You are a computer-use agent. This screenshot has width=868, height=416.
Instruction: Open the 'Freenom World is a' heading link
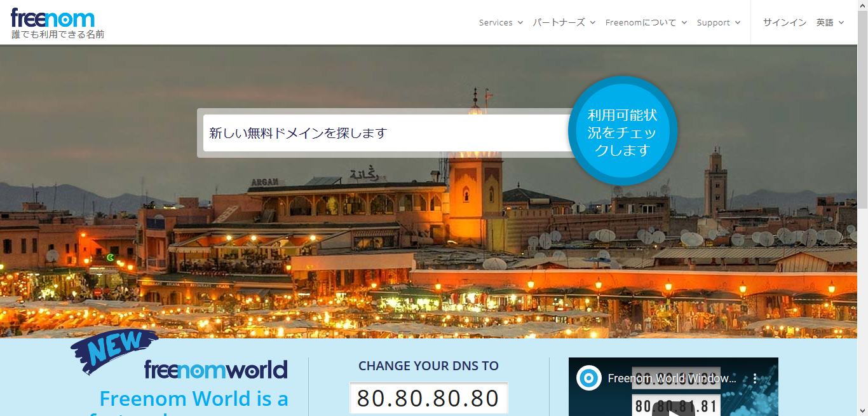coord(194,399)
